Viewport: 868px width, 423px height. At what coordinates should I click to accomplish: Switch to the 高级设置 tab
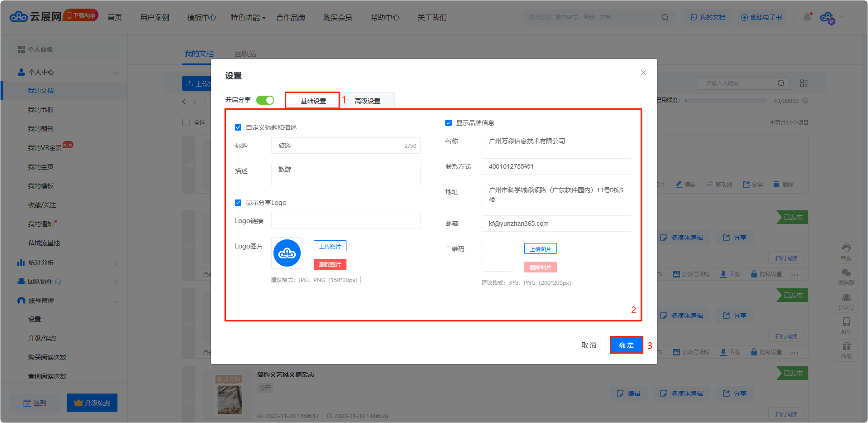[367, 101]
